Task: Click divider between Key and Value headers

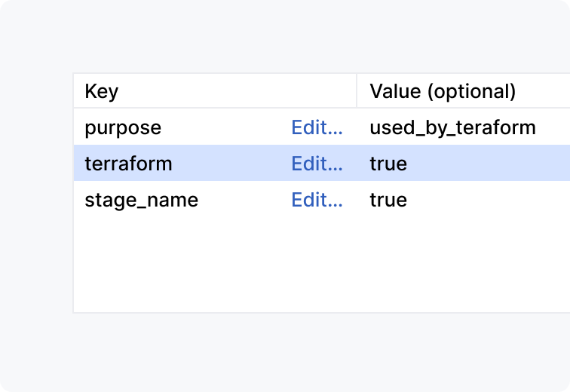Action: tap(357, 91)
